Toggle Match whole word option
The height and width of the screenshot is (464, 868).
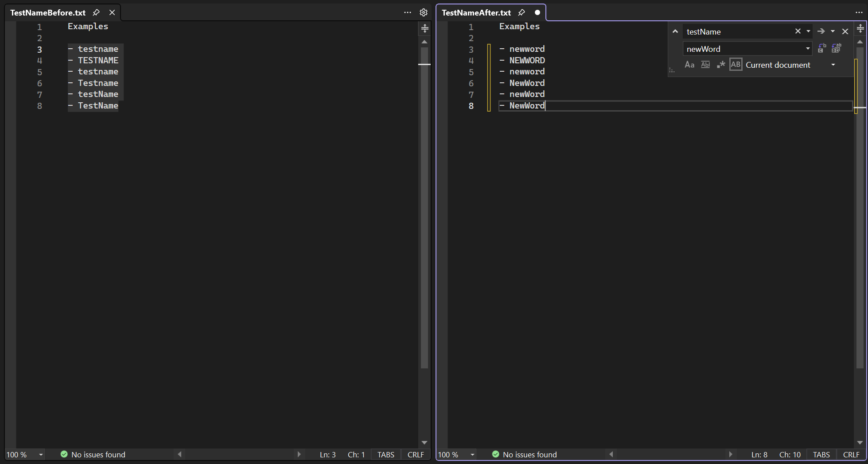(705, 65)
